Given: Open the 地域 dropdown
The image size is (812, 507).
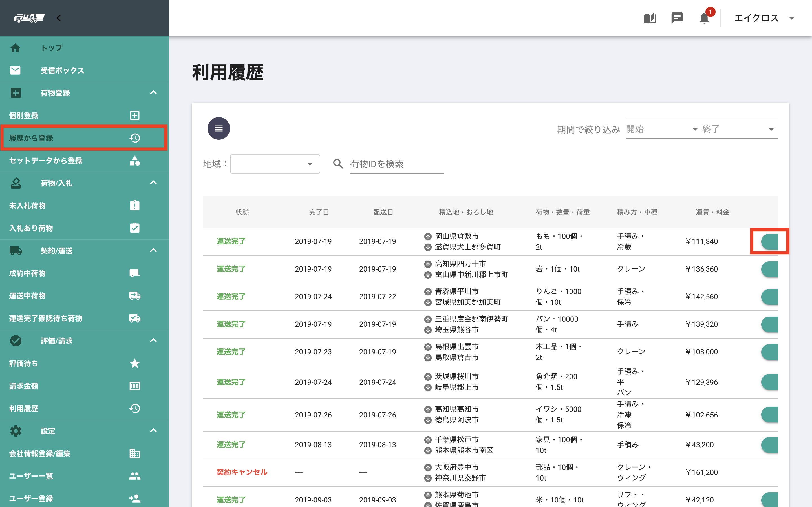Looking at the screenshot, I should 275,164.
